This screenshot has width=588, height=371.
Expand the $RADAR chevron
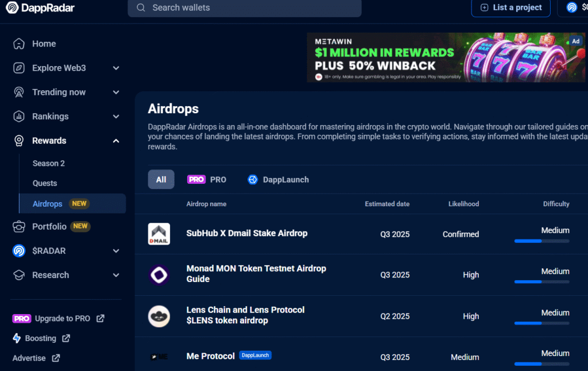[x=116, y=251]
